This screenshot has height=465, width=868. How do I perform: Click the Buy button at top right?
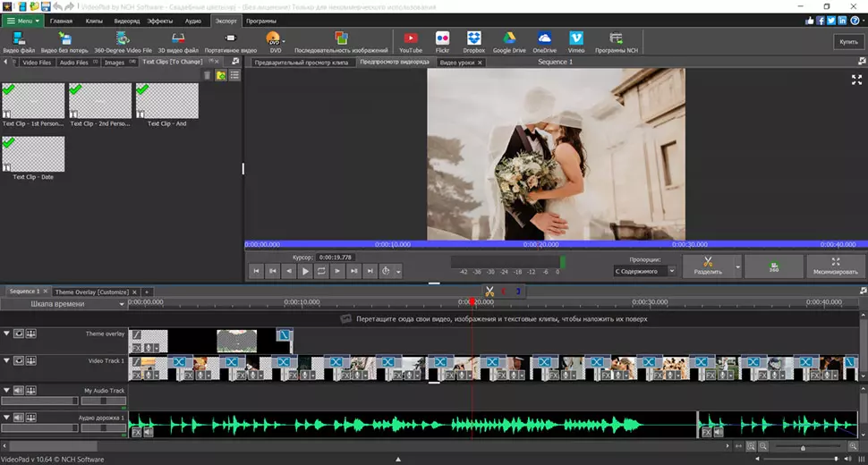pyautogui.click(x=847, y=41)
